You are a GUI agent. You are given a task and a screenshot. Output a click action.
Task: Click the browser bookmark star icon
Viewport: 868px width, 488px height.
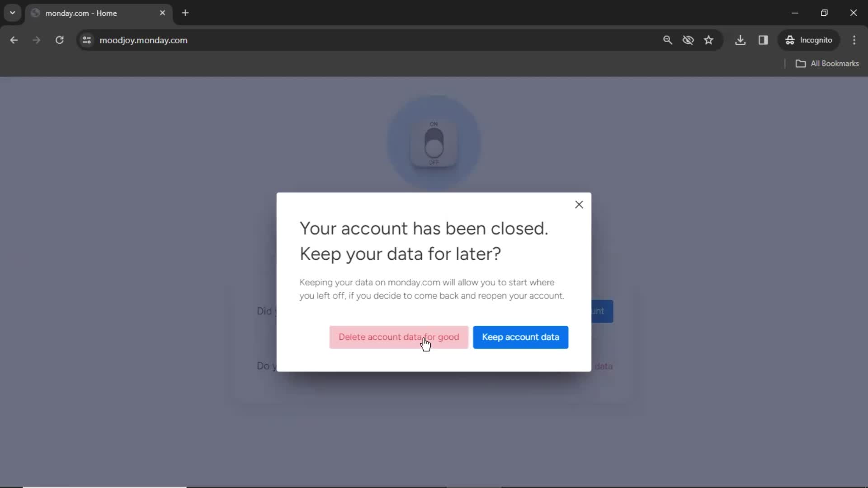click(x=709, y=40)
